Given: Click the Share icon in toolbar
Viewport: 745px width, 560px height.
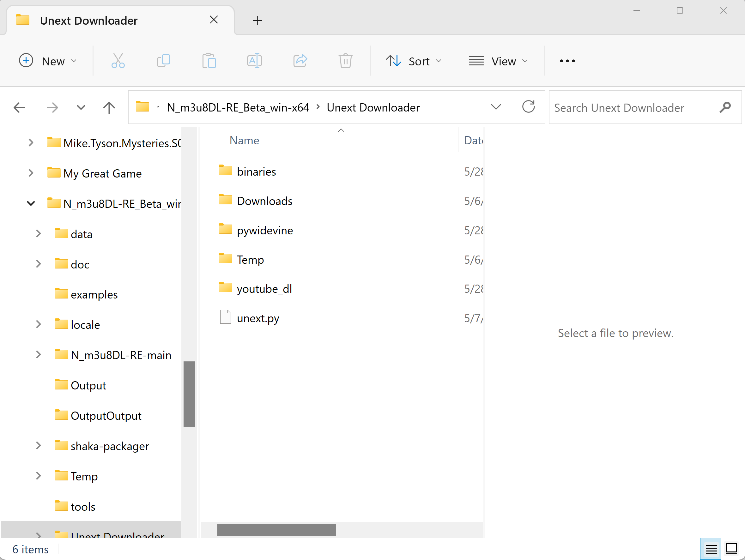Looking at the screenshot, I should click(300, 61).
